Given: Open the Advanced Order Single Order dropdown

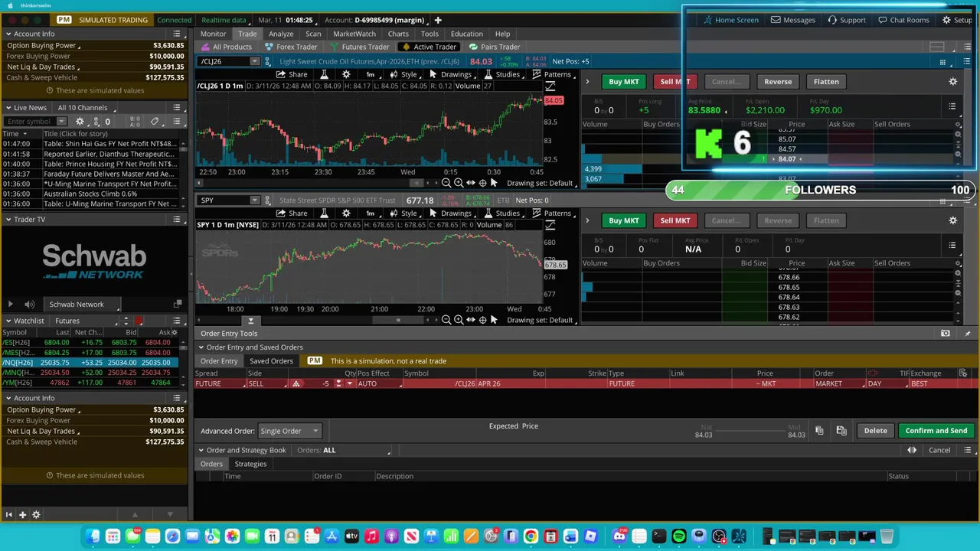Looking at the screenshot, I should pos(289,431).
